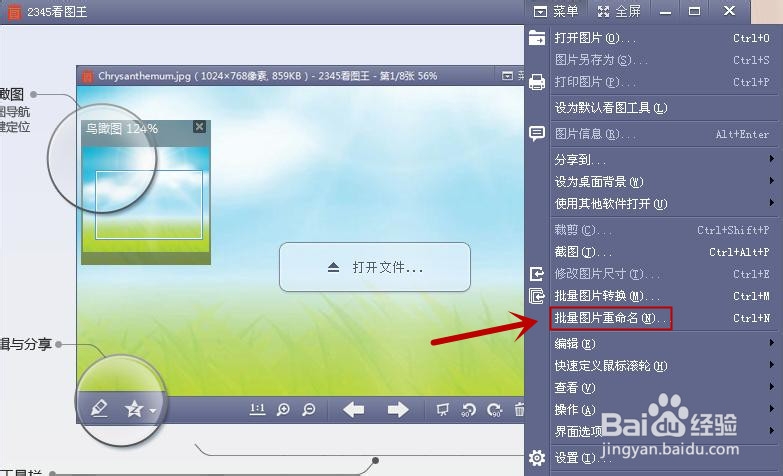
Task: Expand the 查看(V) submenu
Action: coord(662,388)
